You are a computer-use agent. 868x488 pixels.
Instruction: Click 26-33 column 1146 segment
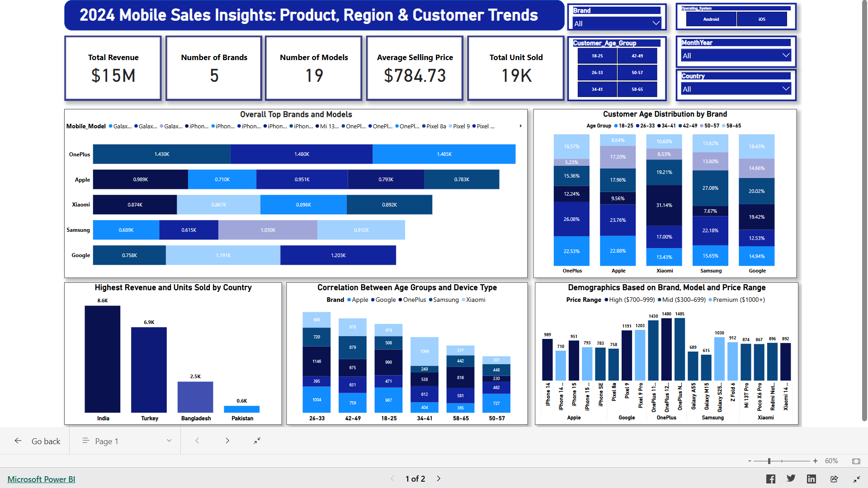click(316, 361)
